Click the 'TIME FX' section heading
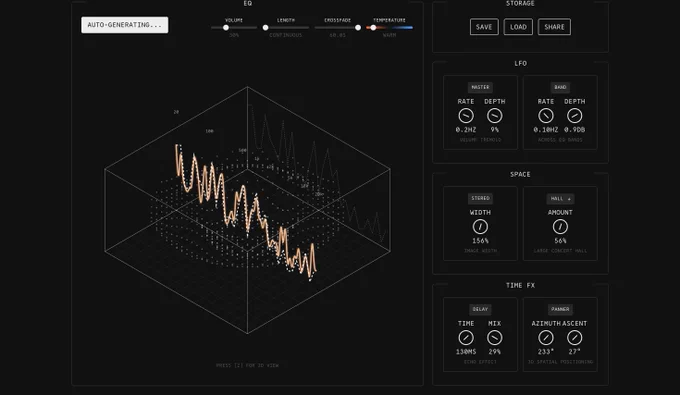Screen dimensions: 680x395 520,285
